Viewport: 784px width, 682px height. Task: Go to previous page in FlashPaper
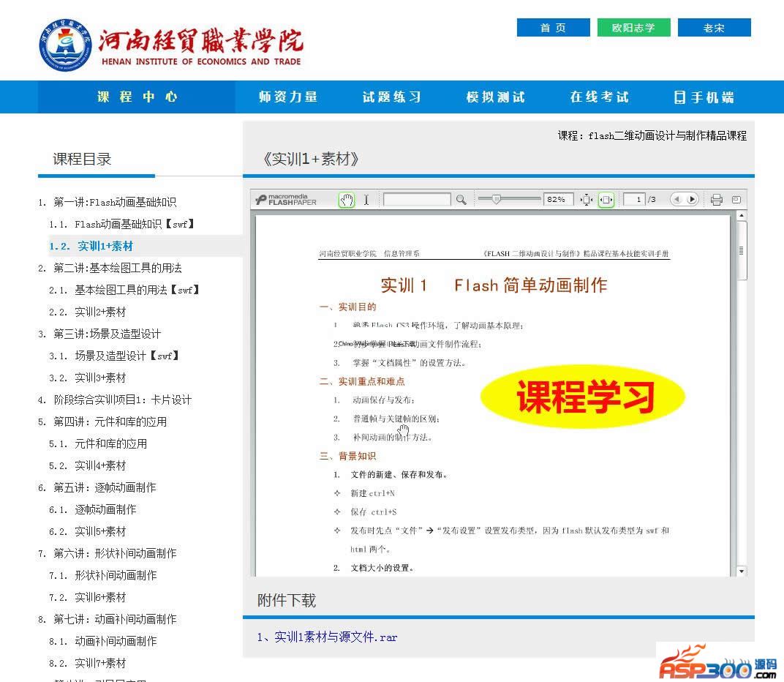677,200
